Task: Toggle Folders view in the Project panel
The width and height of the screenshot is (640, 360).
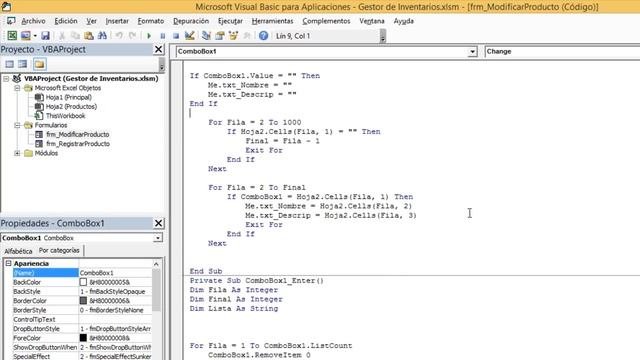Action: [x=40, y=64]
